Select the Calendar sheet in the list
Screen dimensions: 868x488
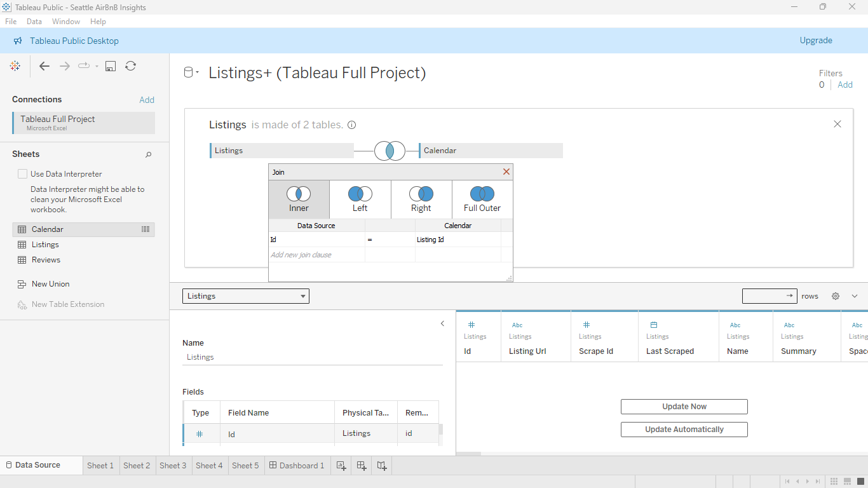pos(83,229)
